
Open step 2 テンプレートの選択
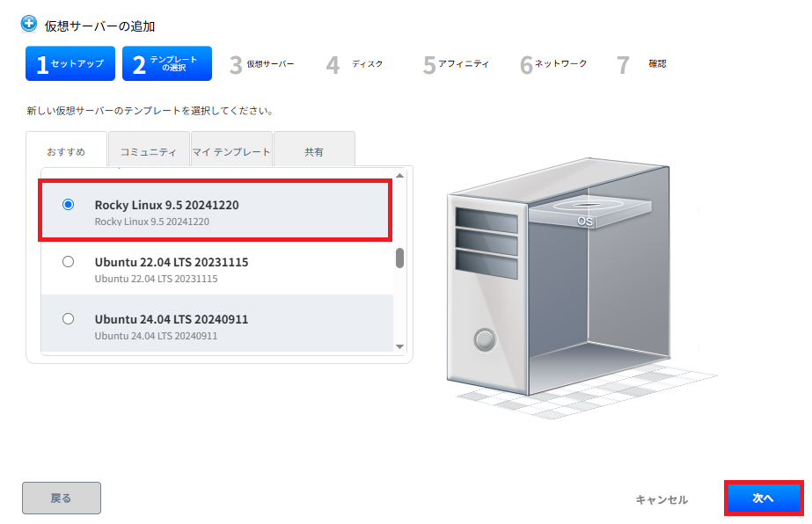point(167,63)
